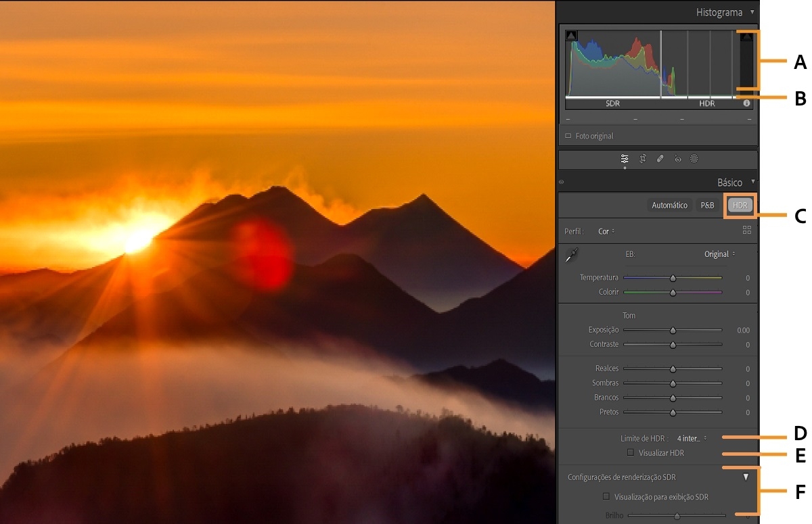Toggle the highlight clipping indicator
Image resolution: width=812 pixels, height=524 pixels.
point(746,36)
